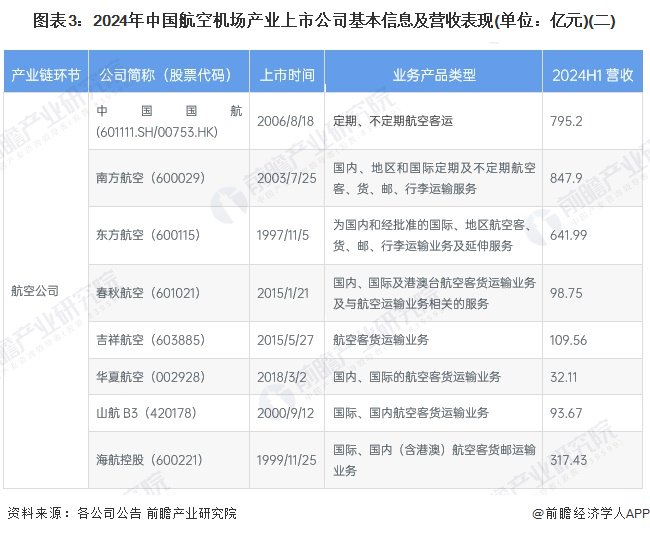Viewport: 650px width, 534px height.
Task: Click revenue value 641.99
Action: point(568,235)
